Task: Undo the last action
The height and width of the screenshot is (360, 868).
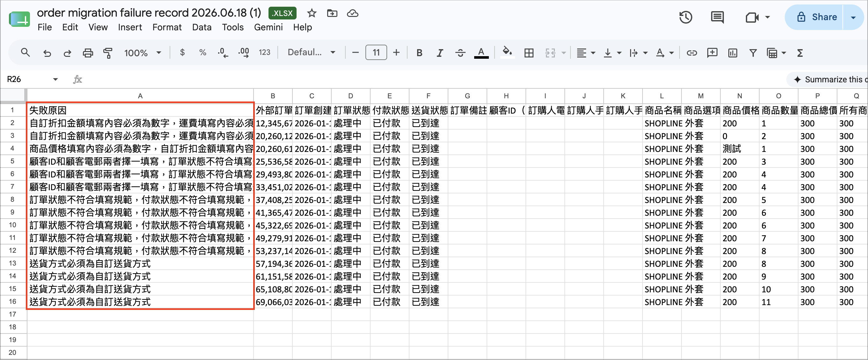Action: 47,53
